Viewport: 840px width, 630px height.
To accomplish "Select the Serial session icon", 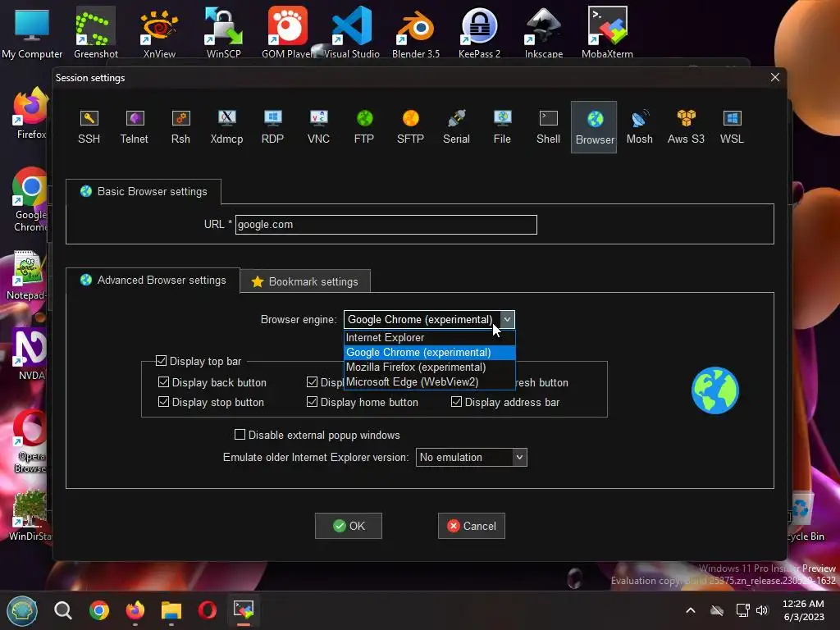I will (x=456, y=127).
